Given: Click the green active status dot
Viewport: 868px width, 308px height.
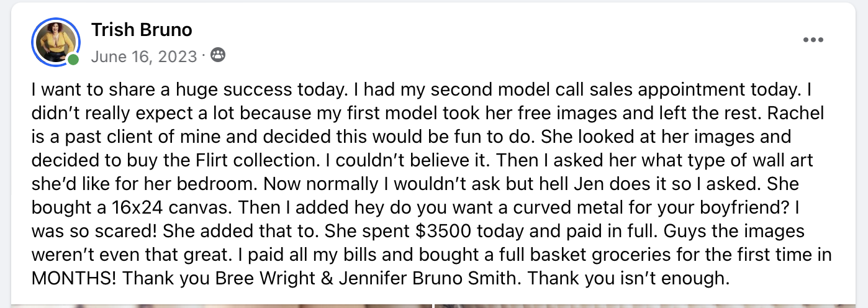Looking at the screenshot, I should pos(73,60).
